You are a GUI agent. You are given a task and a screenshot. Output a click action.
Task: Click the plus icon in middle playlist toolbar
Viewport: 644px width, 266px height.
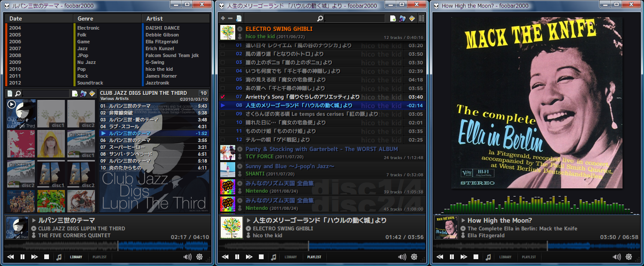(x=223, y=18)
